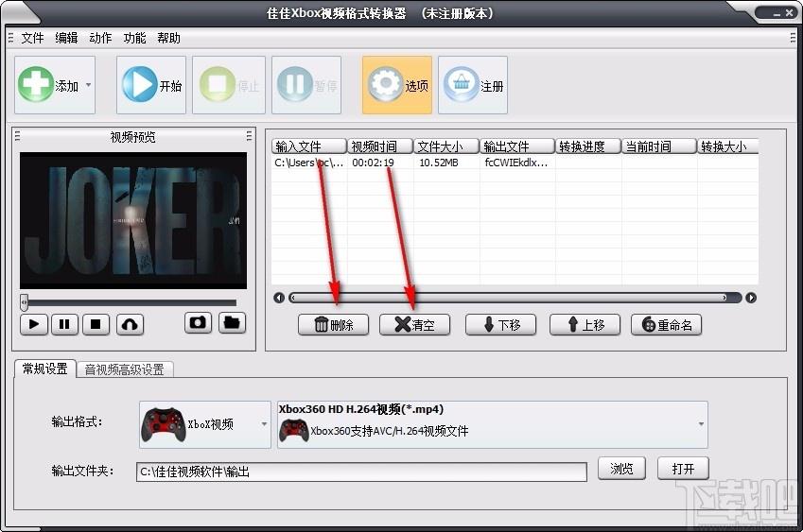Click the output folder path field
803x532 pixels.
(x=361, y=472)
